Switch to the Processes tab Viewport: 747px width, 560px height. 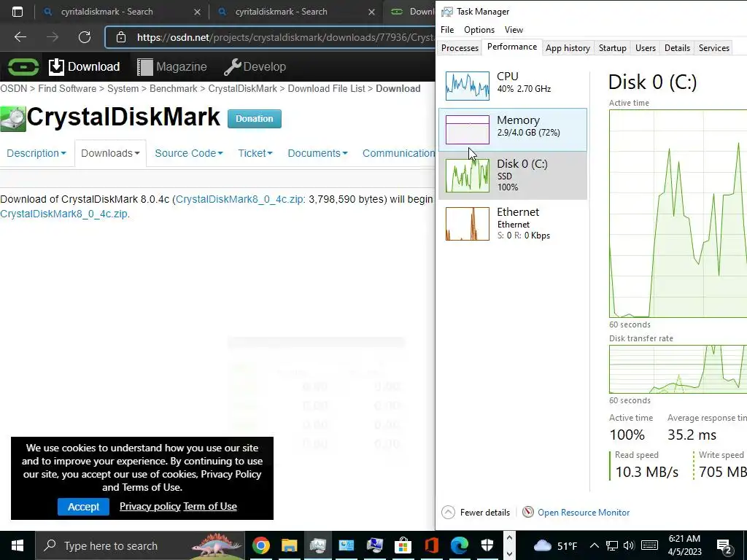click(460, 48)
